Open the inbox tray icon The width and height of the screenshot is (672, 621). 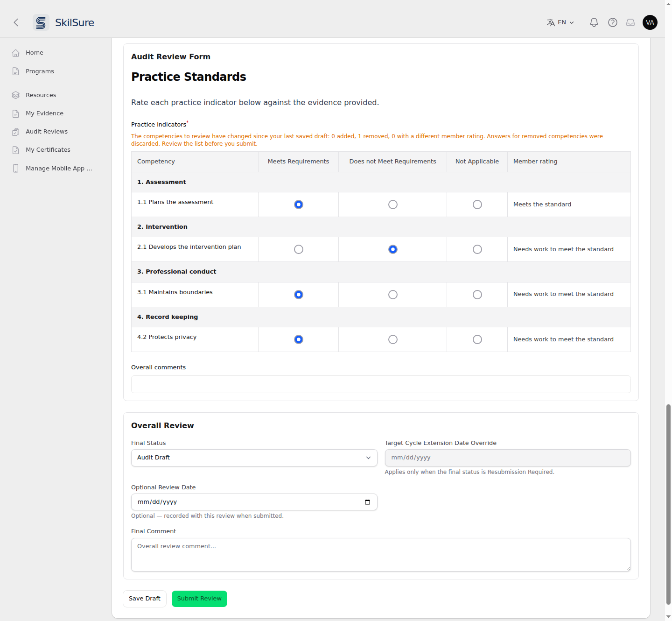click(x=630, y=22)
